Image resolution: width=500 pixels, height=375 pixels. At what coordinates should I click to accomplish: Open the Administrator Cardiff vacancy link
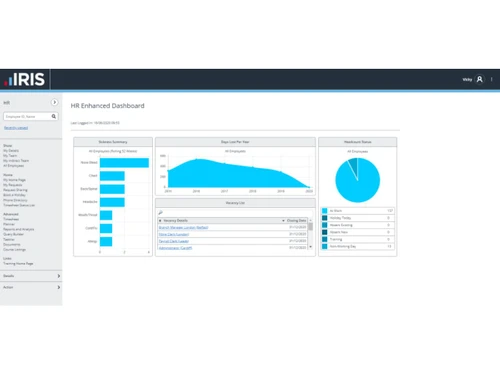coord(175,248)
